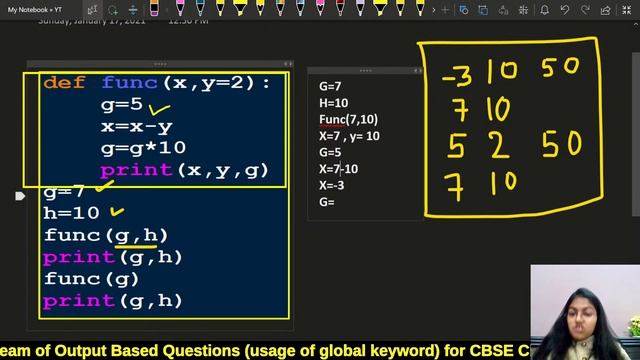The width and height of the screenshot is (640, 360).
Task: Select the code image at 'def func(x,y=2):'
Action: pos(157,83)
